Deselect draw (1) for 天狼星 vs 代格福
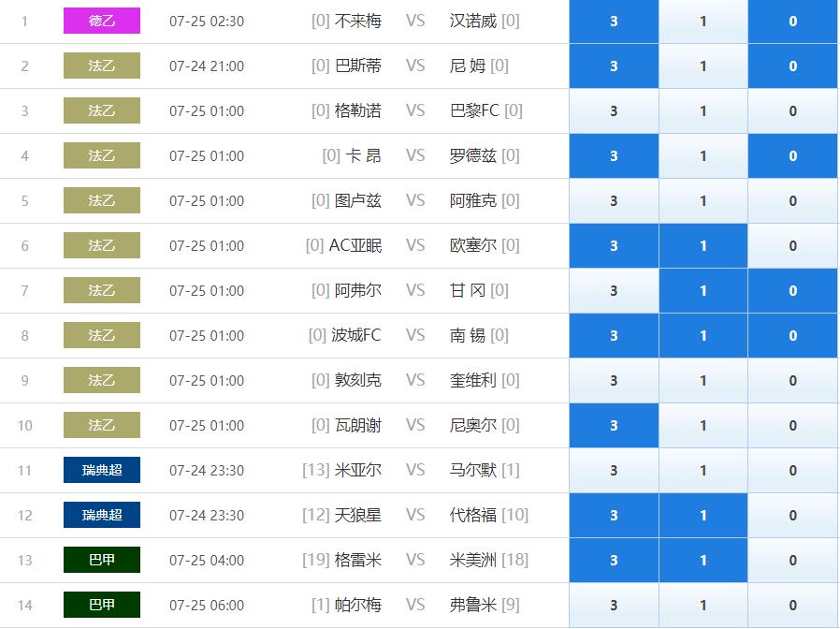The height and width of the screenshot is (629, 840). click(x=702, y=516)
